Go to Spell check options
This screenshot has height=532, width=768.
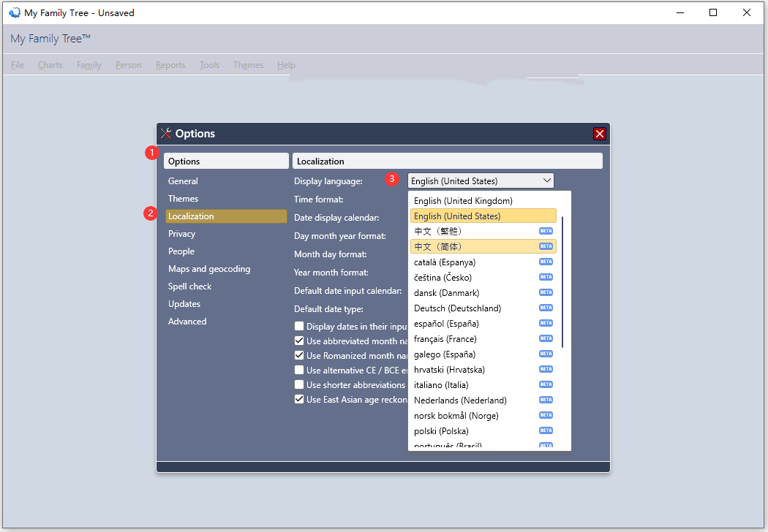pyautogui.click(x=226, y=286)
